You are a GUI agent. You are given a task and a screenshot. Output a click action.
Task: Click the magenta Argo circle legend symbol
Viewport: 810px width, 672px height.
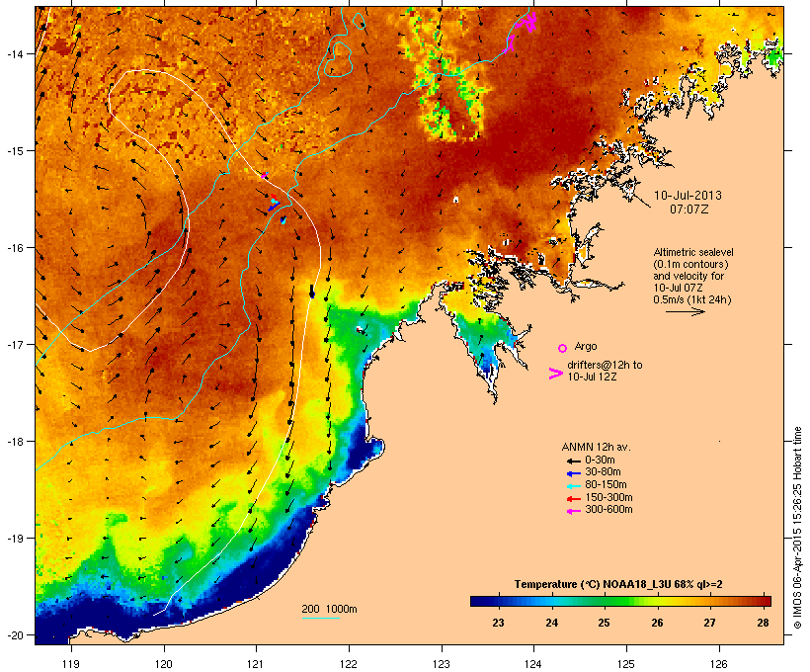point(563,348)
